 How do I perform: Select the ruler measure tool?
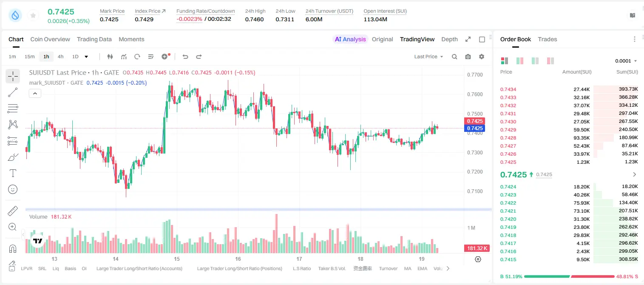[13, 211]
